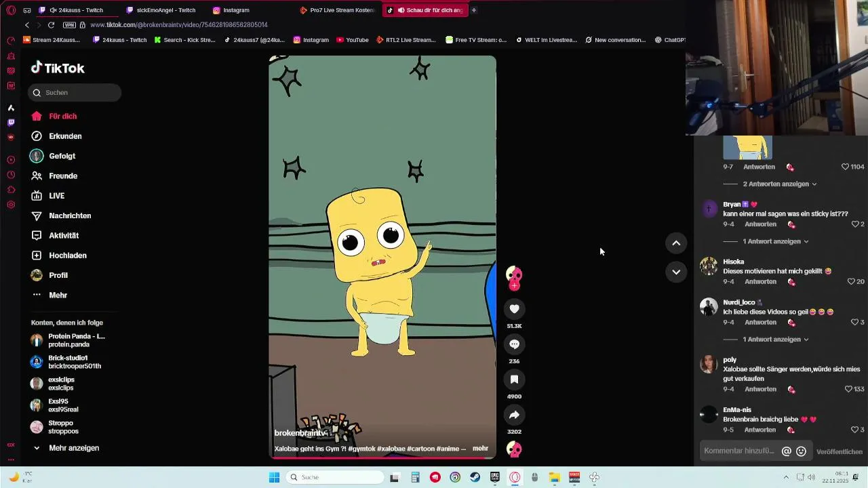Open Epic Games launcher from taskbar
Image resolution: width=868 pixels, height=488 pixels.
click(x=495, y=477)
